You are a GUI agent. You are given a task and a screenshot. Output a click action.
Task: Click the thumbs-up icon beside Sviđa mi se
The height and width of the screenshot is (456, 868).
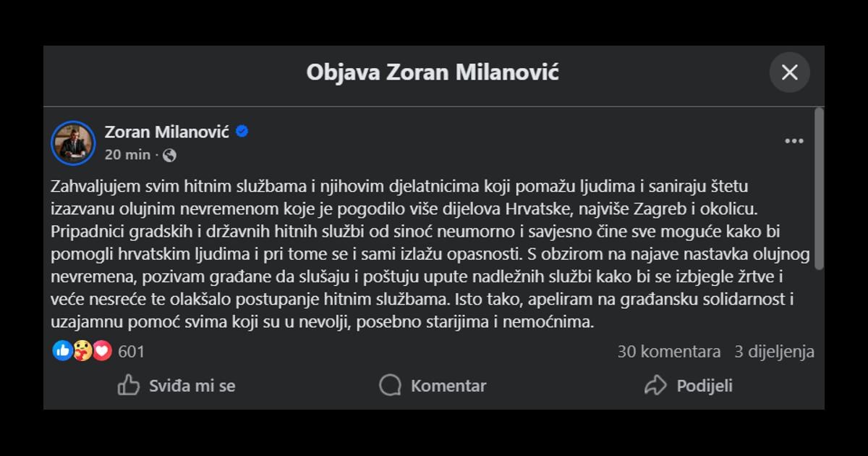pos(129,386)
